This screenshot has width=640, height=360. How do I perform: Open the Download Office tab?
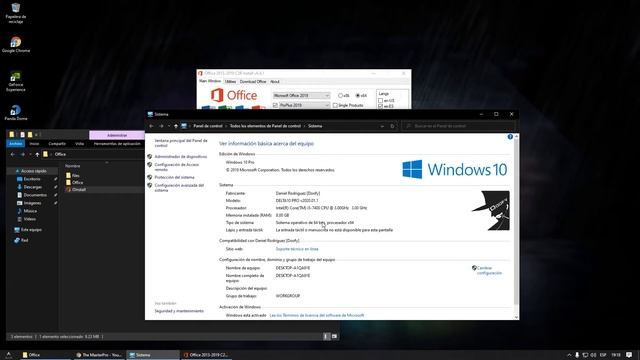click(x=253, y=82)
